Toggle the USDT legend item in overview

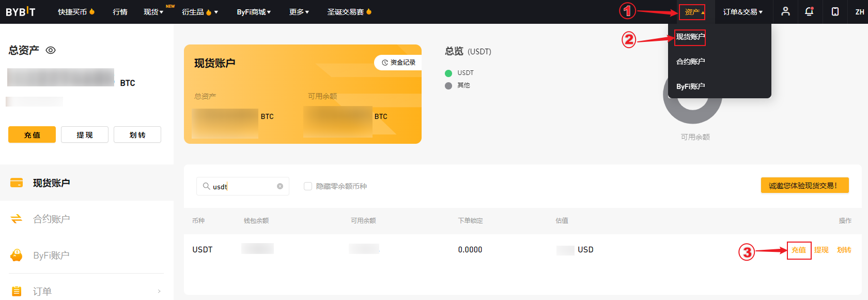click(459, 73)
